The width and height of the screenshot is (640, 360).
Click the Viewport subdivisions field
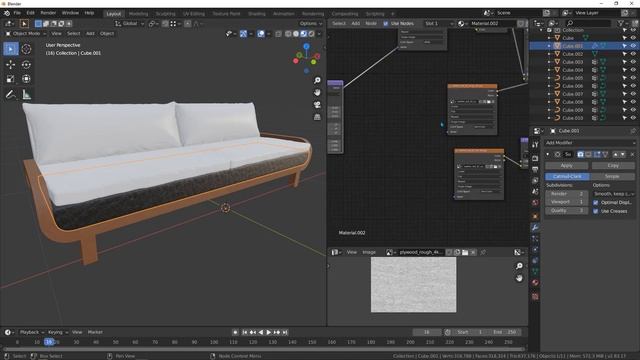point(567,202)
